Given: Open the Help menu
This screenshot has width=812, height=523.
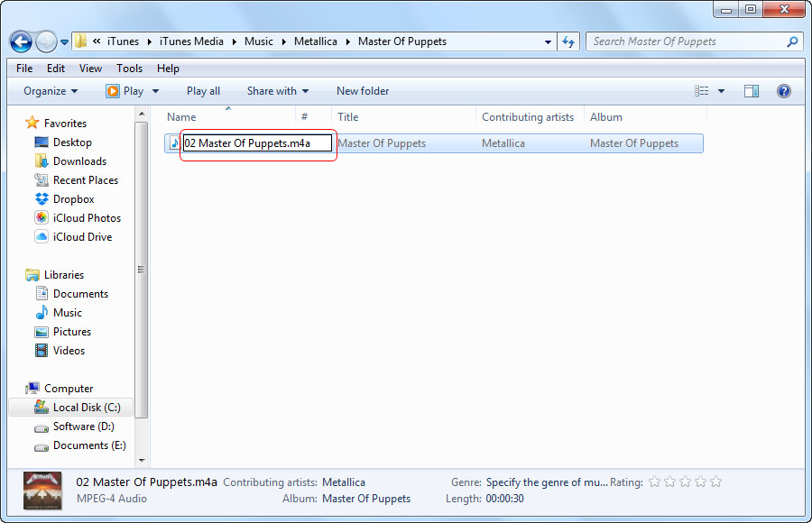Looking at the screenshot, I should [x=169, y=69].
